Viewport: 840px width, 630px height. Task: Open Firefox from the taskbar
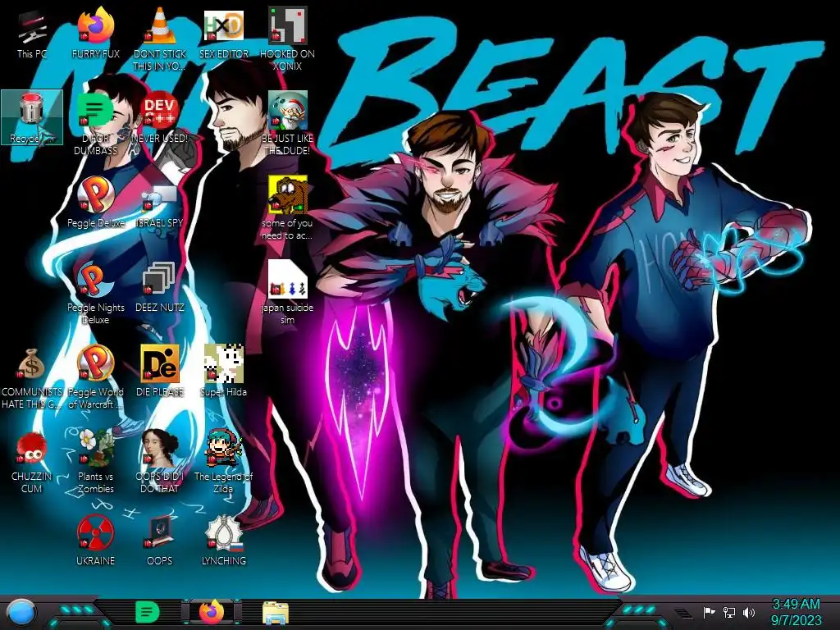(212, 612)
